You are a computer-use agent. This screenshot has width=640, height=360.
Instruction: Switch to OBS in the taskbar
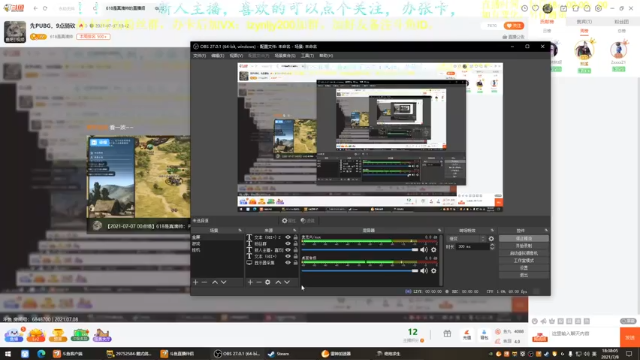[237, 354]
